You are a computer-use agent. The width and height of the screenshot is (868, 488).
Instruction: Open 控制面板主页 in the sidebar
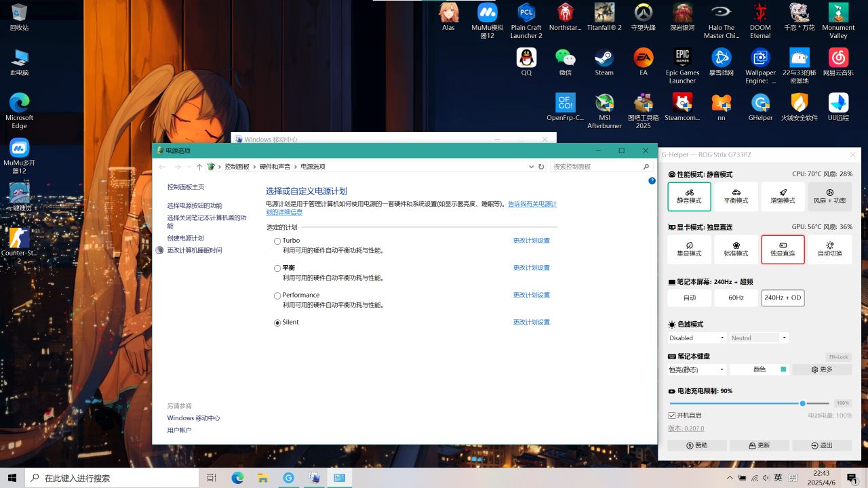click(x=186, y=187)
